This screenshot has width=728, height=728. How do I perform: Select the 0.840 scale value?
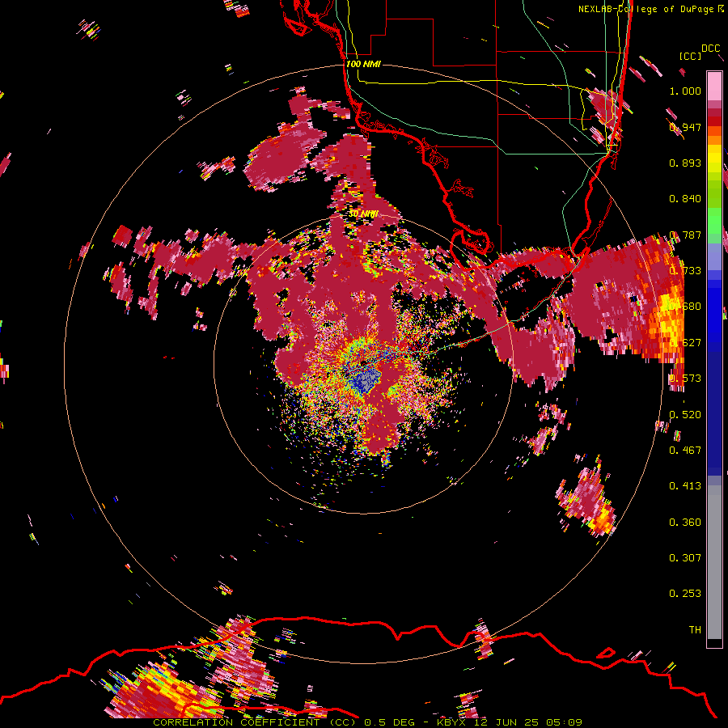coord(685,199)
